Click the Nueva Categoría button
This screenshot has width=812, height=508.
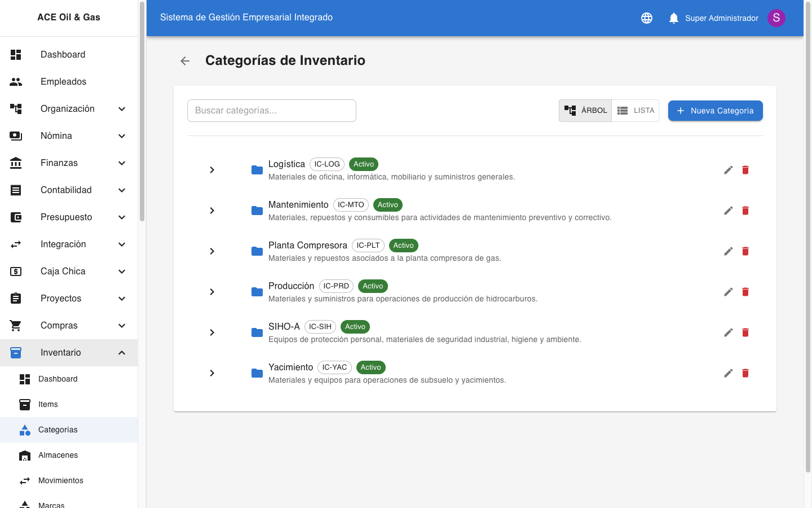[x=715, y=111]
